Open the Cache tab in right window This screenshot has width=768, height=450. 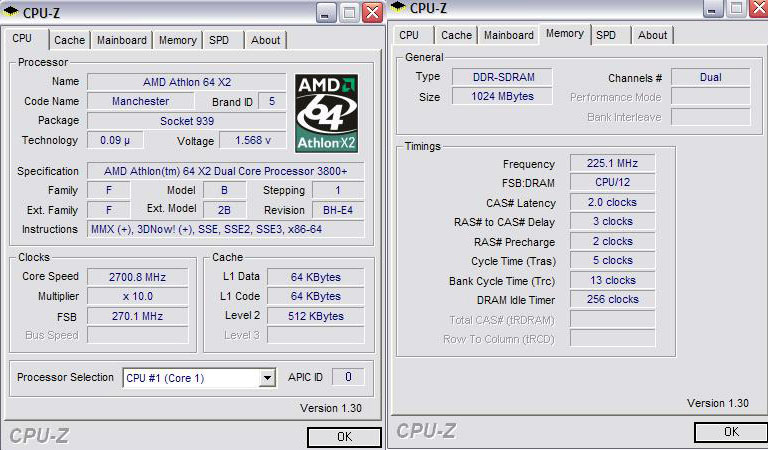click(x=456, y=35)
